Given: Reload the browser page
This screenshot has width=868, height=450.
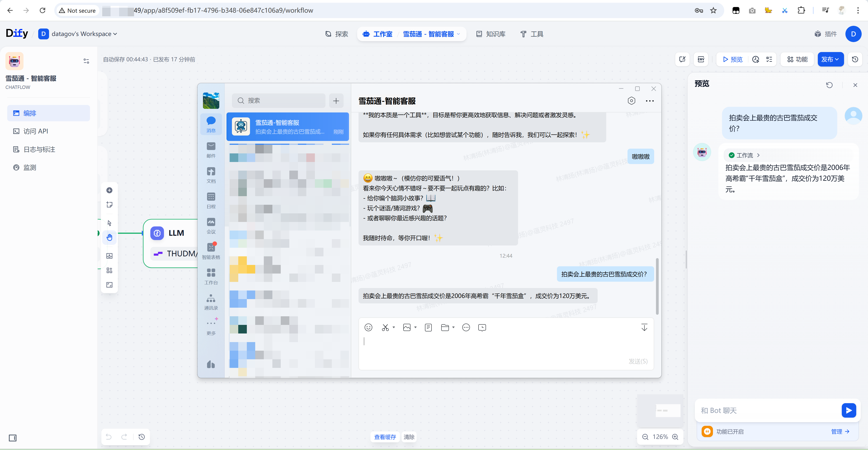Looking at the screenshot, I should (x=42, y=10).
